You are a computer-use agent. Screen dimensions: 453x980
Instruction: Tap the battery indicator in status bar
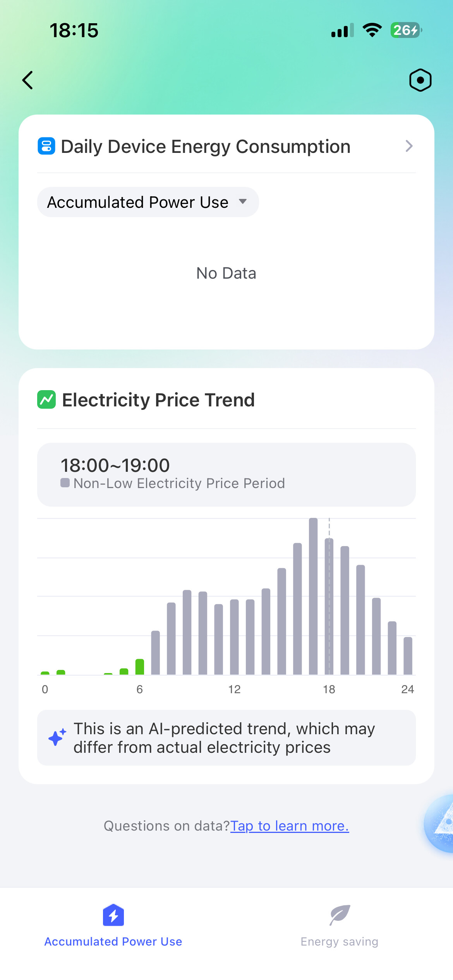[405, 30]
